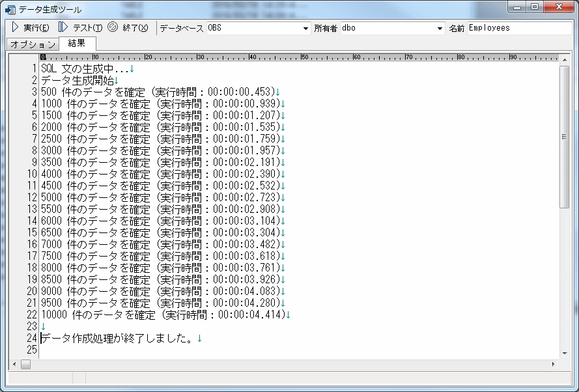Click the vertical scrollbar thumb
Image resolution: width=579 pixels, height=392 pixels.
pyautogui.click(x=564, y=163)
